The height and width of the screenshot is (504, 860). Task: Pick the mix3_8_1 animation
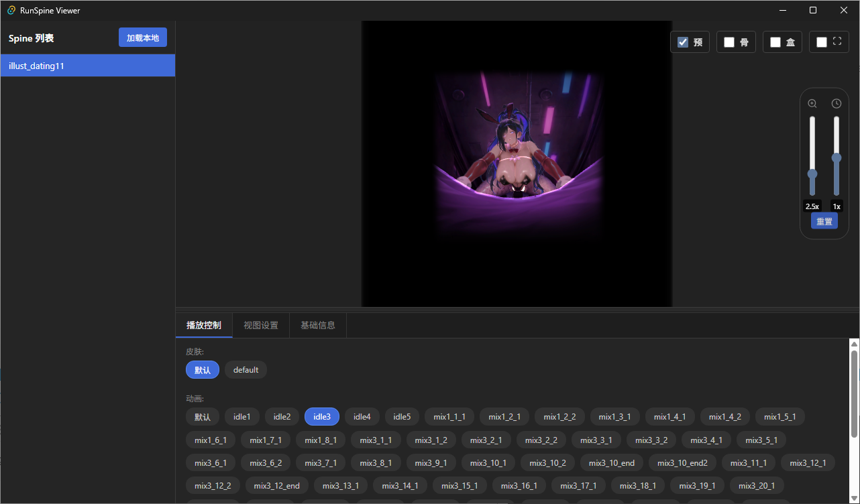(376, 463)
